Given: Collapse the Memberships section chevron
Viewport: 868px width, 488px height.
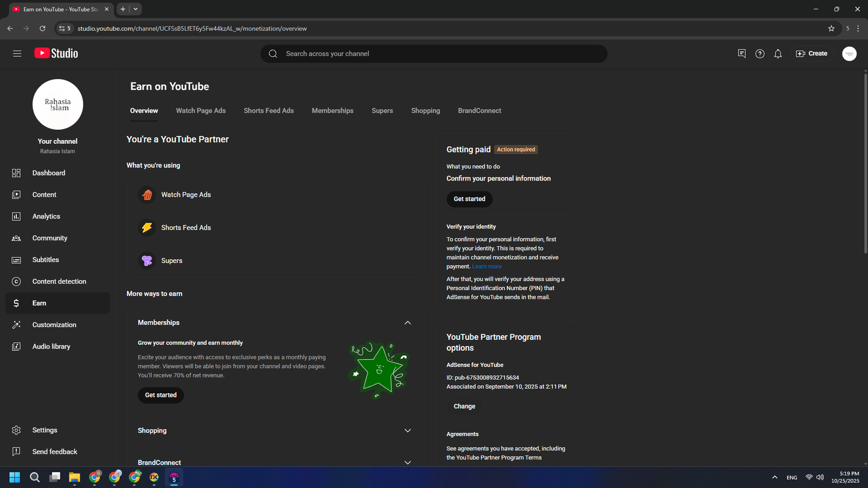Looking at the screenshot, I should click(x=407, y=323).
